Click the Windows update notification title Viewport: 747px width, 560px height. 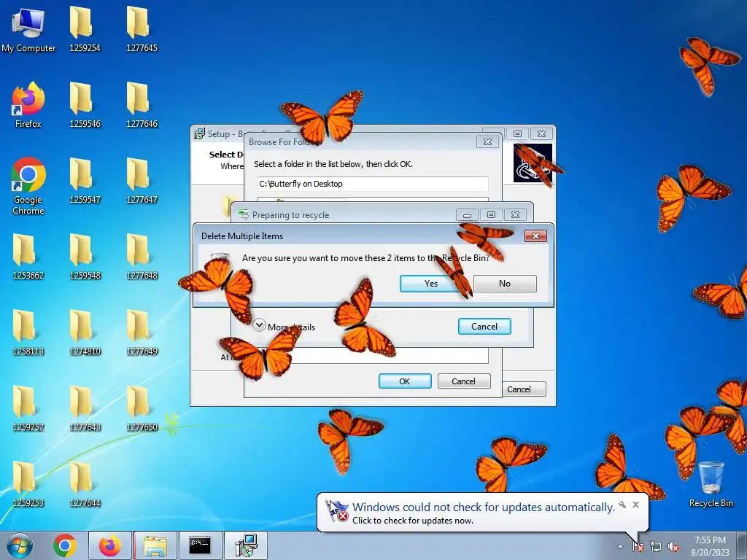[484, 507]
